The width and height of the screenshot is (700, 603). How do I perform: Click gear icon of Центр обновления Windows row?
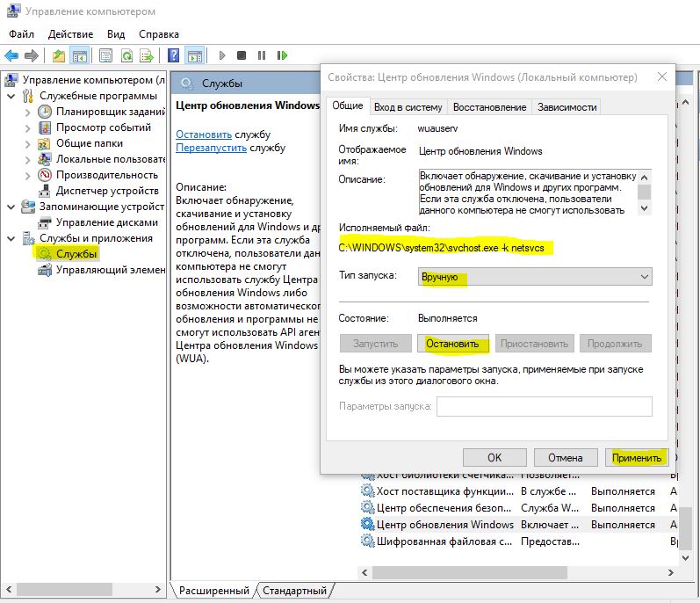367,524
